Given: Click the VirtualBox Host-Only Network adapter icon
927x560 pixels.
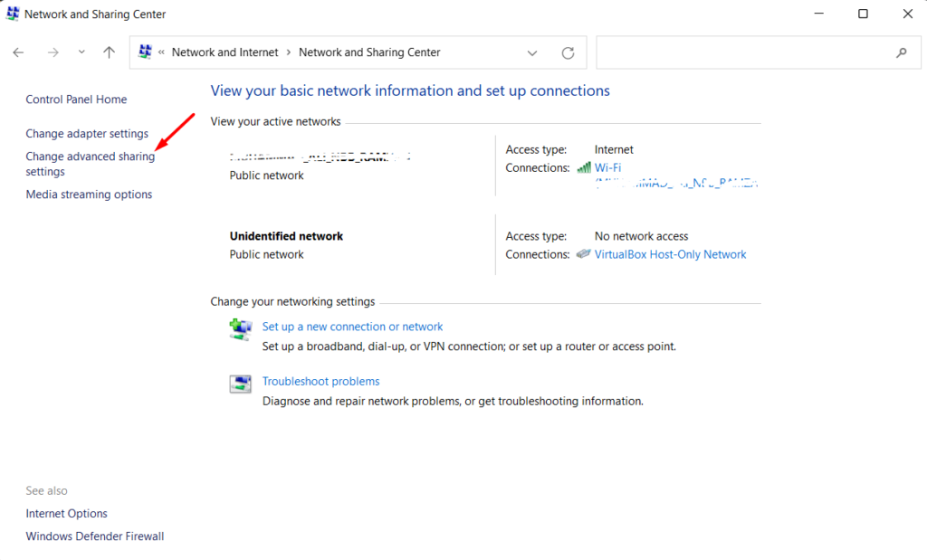Looking at the screenshot, I should [583, 254].
